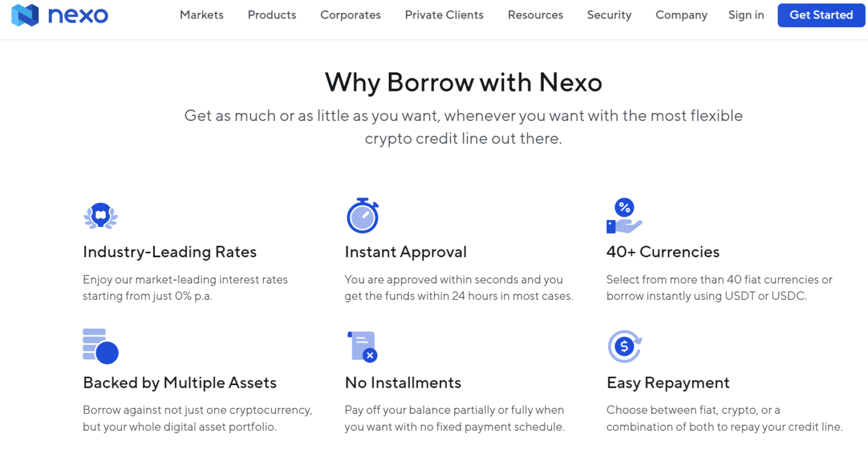Image resolution: width=868 pixels, height=450 pixels.
Task: Click the Instant Approval heading
Action: pos(406,252)
